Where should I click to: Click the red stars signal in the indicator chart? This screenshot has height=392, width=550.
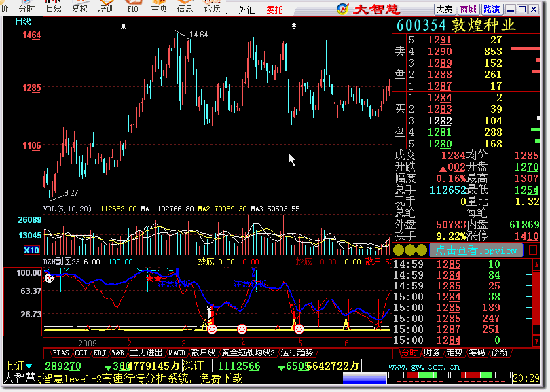153,279
